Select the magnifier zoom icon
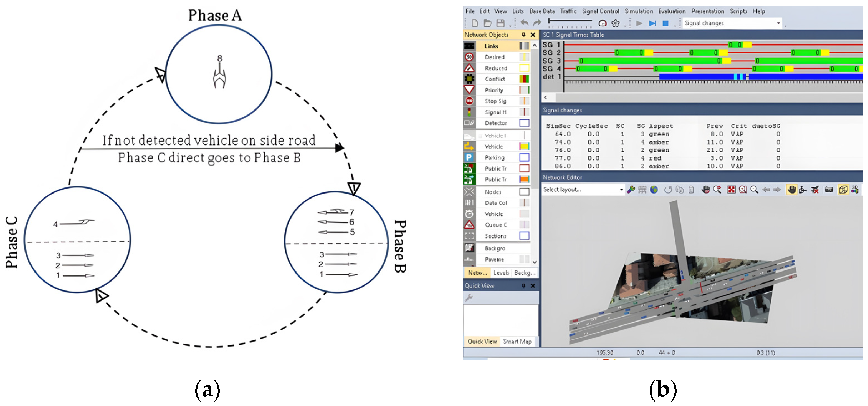868x406 pixels. tap(754, 189)
